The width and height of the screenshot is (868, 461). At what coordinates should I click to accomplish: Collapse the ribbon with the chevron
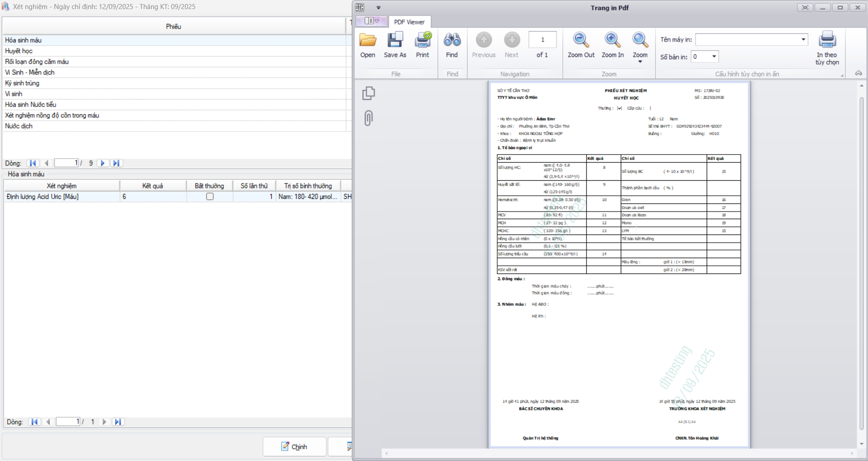point(859,73)
